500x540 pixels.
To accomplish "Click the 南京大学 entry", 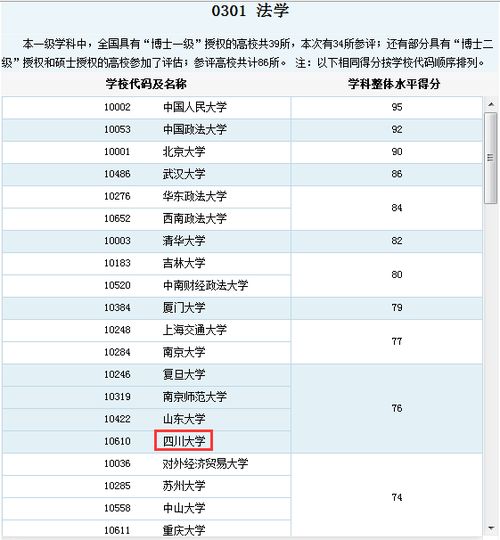I will pyautogui.click(x=184, y=352).
